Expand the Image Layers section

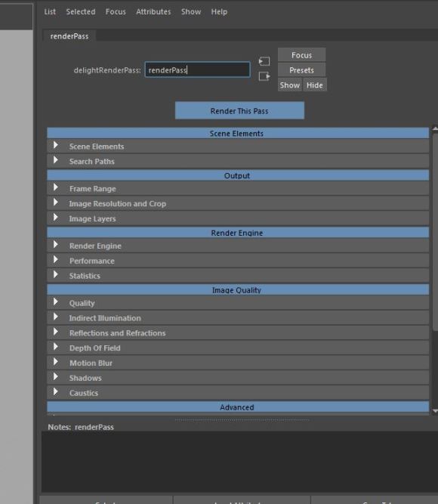(x=238, y=218)
